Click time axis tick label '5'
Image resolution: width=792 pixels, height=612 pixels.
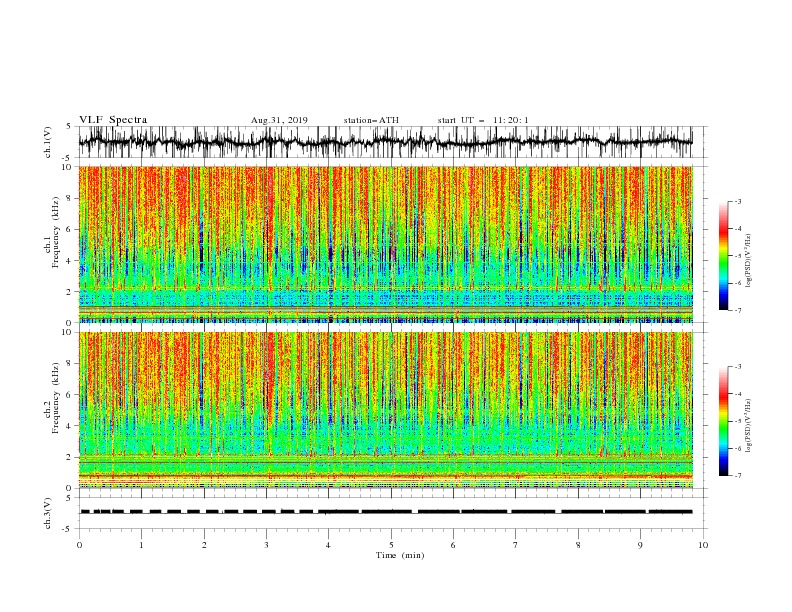click(391, 545)
